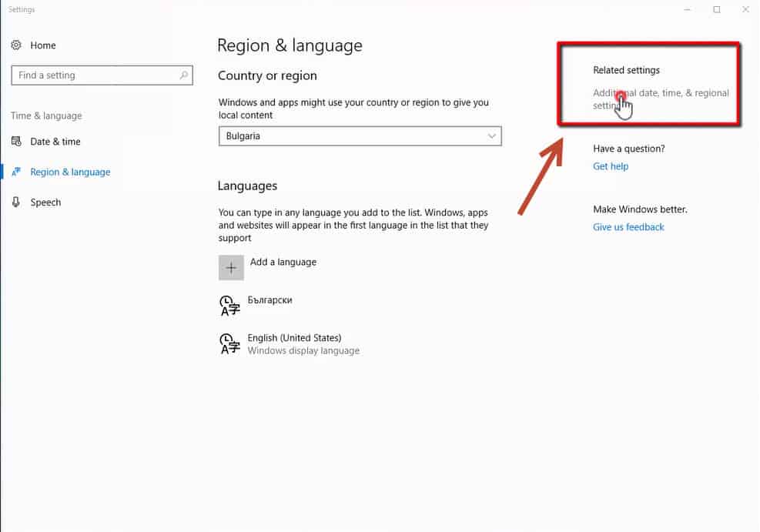Select the English (United States) entry
Image resolution: width=760 pixels, height=532 pixels.
click(x=290, y=343)
